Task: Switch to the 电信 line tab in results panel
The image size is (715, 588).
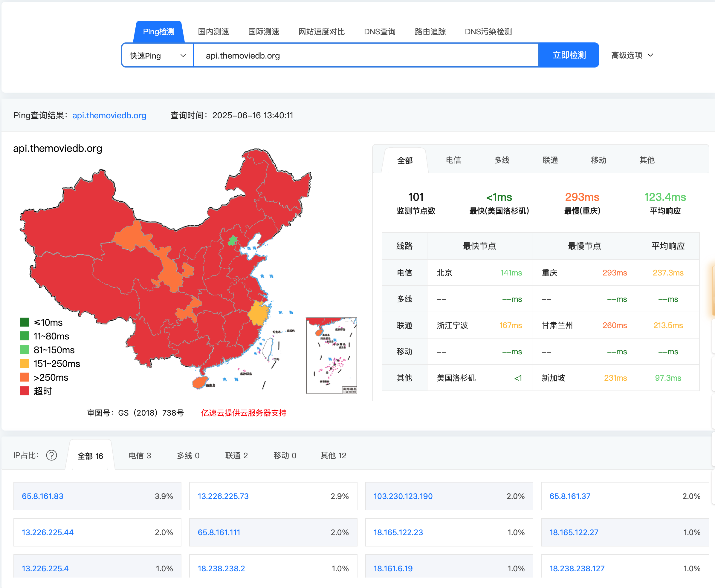Action: 453,160
